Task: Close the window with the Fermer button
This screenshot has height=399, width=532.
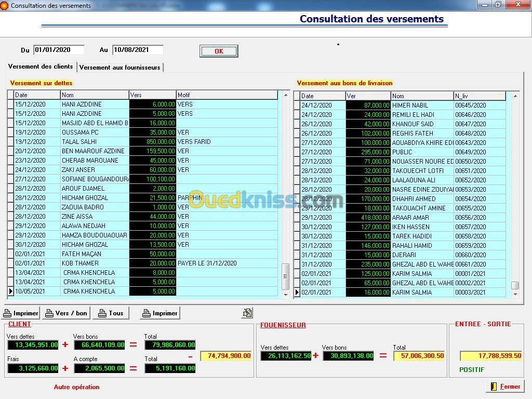Action: coord(505,387)
